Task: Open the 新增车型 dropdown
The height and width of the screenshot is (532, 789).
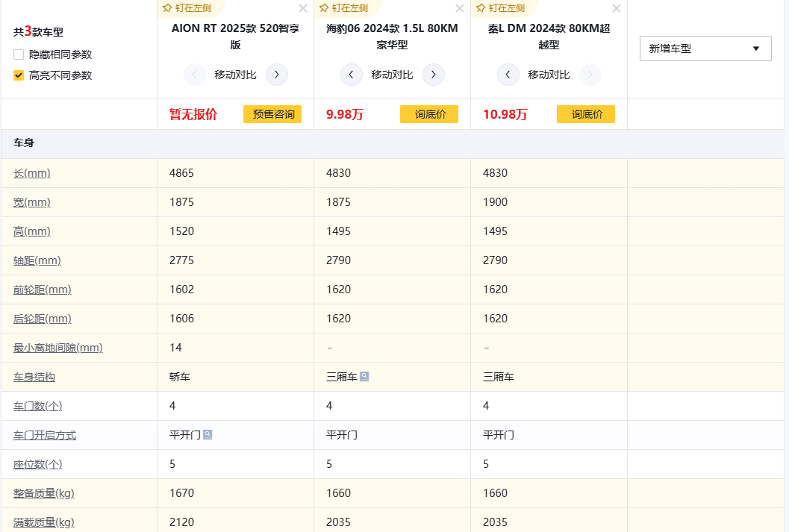Action: coord(705,48)
